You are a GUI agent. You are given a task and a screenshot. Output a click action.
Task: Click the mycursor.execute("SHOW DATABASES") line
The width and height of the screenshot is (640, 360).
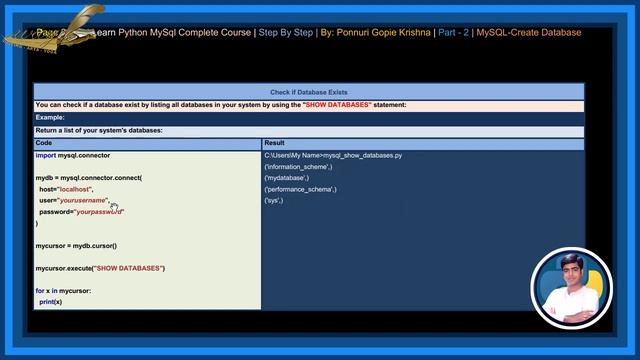click(100, 268)
